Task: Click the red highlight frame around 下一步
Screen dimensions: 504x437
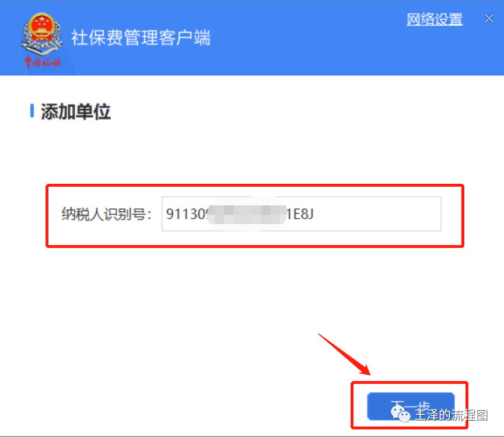Action: pyautogui.click(x=409, y=383)
